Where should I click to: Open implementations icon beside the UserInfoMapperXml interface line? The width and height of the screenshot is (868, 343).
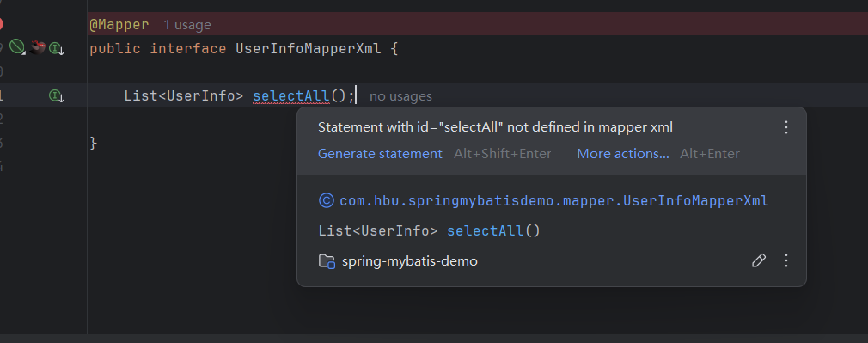(x=57, y=49)
